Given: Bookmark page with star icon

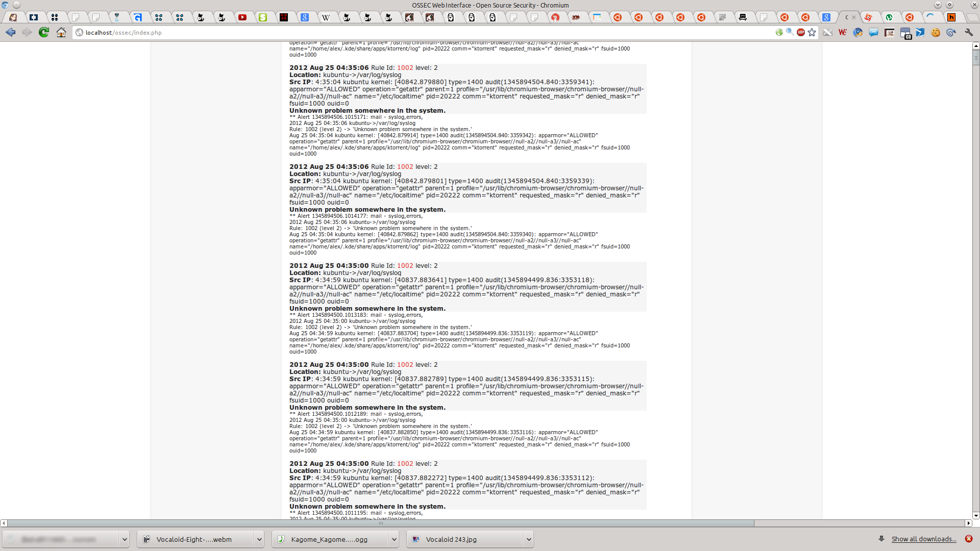Looking at the screenshot, I should coord(812,32).
